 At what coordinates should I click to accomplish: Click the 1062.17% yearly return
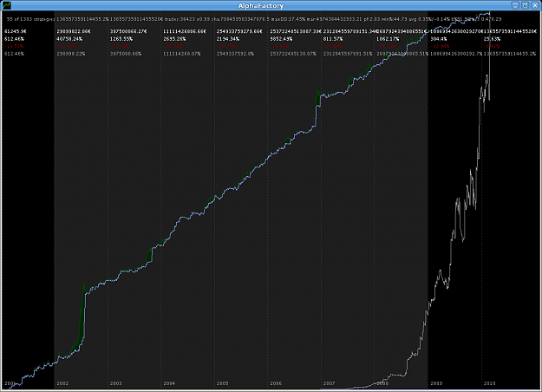click(388, 39)
